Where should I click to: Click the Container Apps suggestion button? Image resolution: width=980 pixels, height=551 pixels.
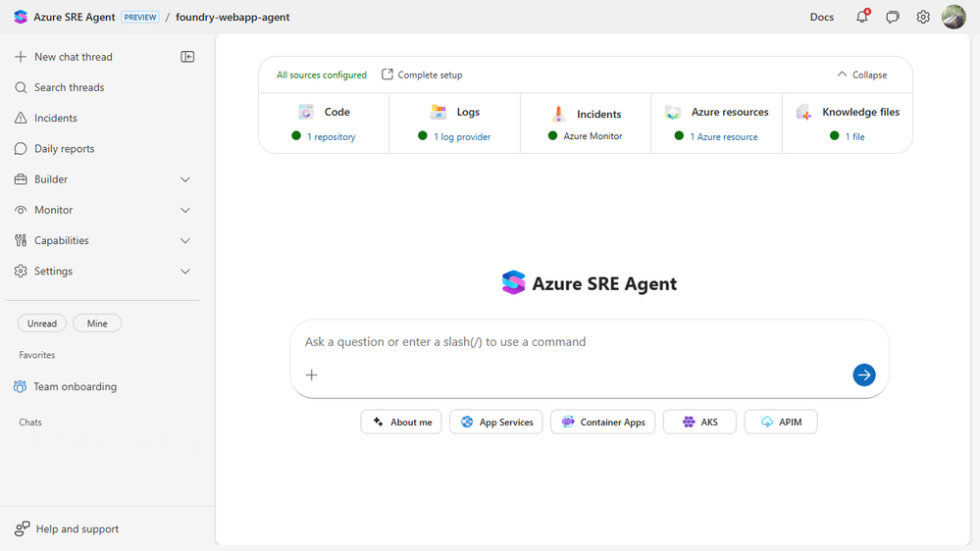click(x=602, y=422)
